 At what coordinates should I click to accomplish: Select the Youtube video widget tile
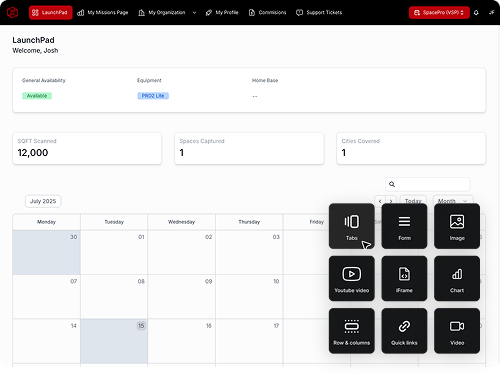352,279
